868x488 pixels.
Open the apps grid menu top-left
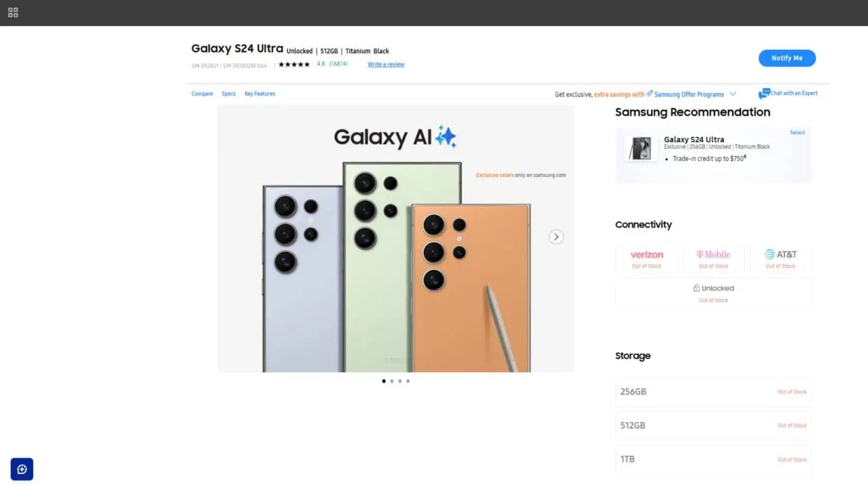[x=12, y=12]
